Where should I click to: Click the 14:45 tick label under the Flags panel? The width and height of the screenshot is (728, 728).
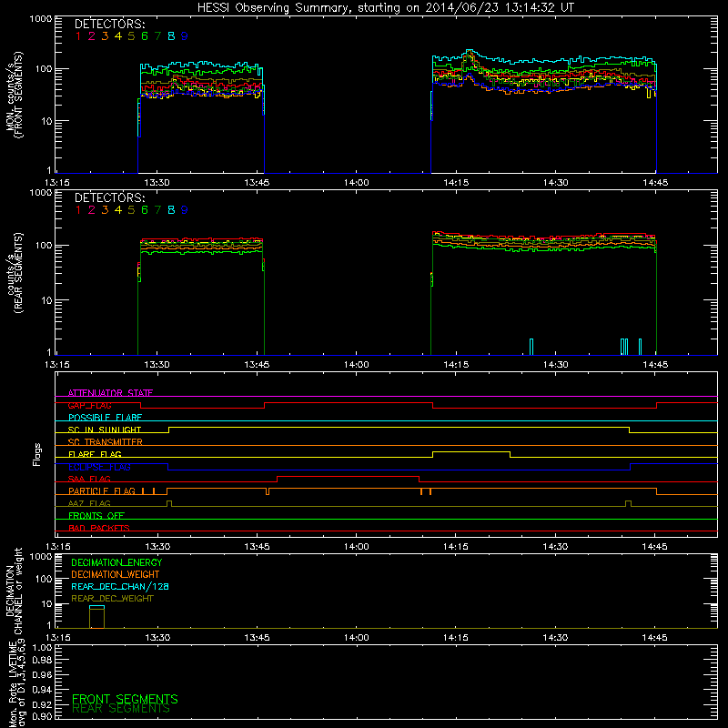[654, 547]
